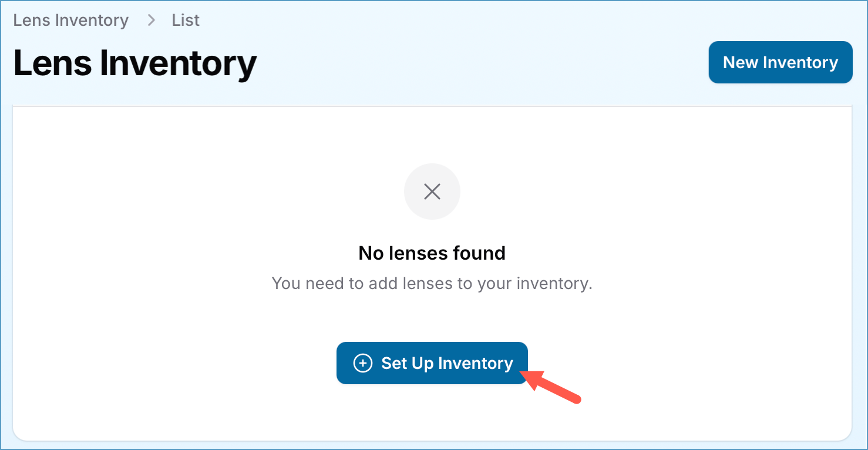Click the No lenses found heading
Viewport: 868px width, 450px height.
pyautogui.click(x=432, y=253)
